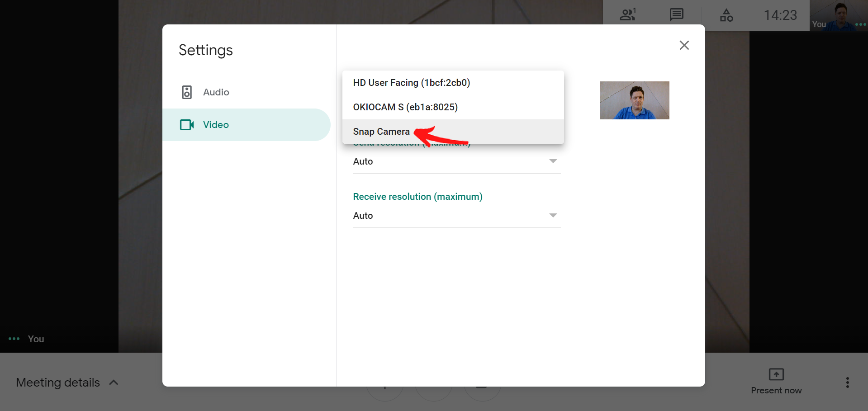Switch to the Audio settings tab
This screenshot has height=411, width=868.
point(216,92)
